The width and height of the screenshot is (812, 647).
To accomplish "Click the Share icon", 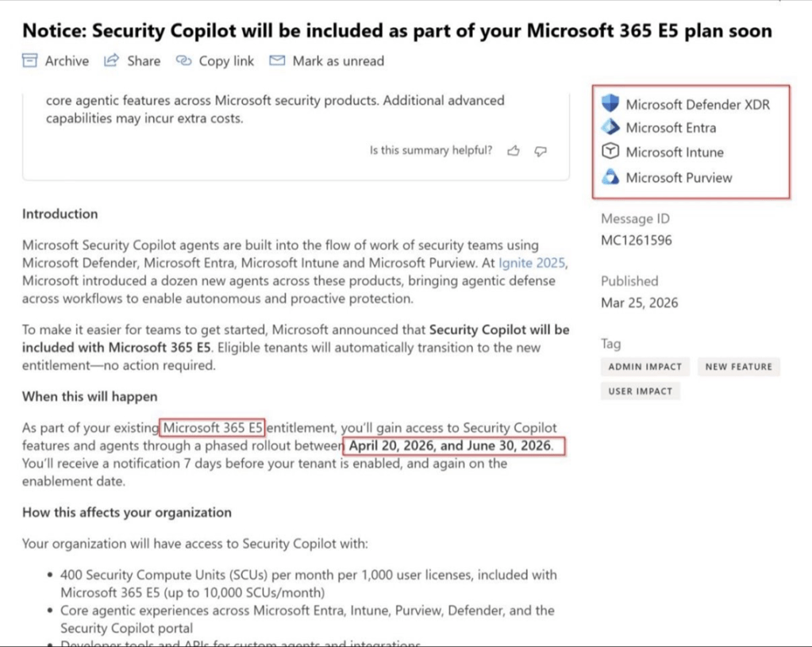I will [112, 61].
